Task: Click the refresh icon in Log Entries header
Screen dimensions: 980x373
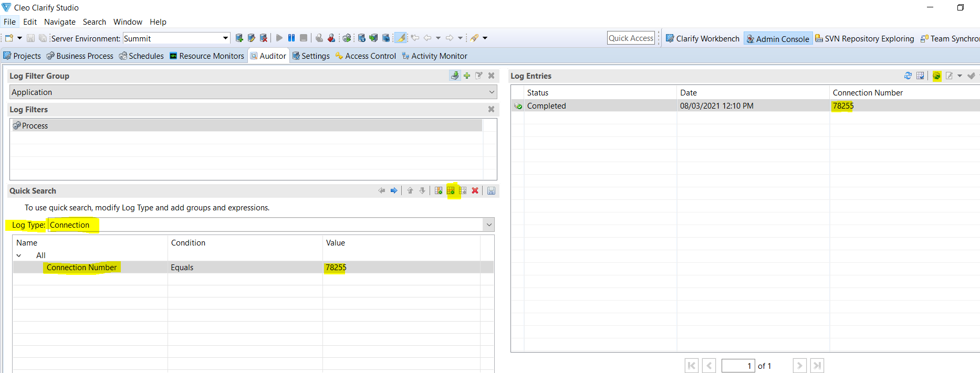Action: tap(908, 76)
